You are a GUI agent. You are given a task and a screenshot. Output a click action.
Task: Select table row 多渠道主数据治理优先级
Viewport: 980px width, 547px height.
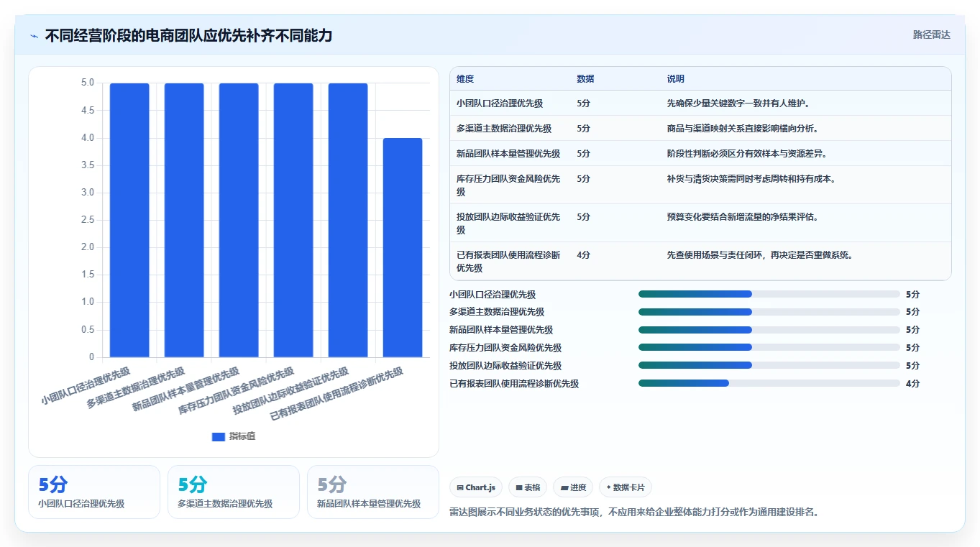coord(700,129)
